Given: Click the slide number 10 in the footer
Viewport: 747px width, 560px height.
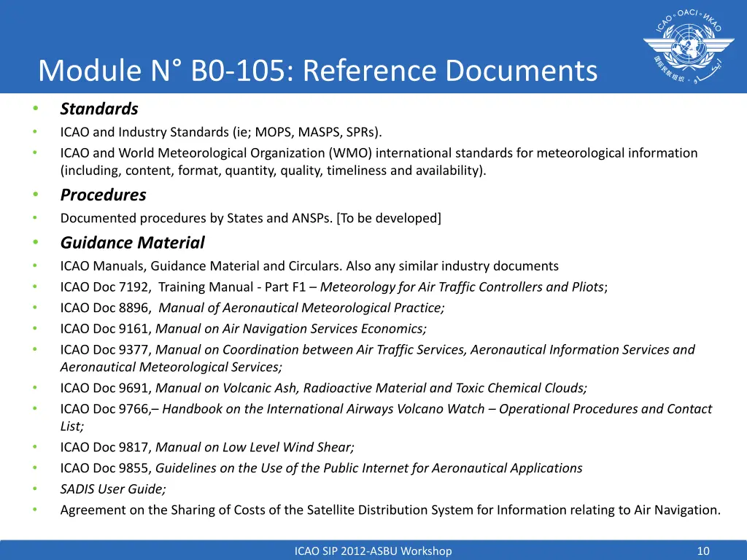Looking at the screenshot, I should [x=703, y=551].
